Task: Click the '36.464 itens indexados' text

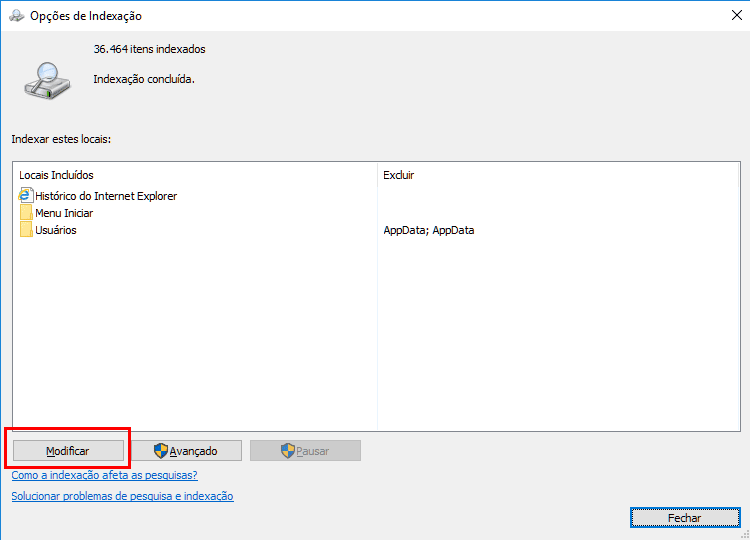Action: point(149,49)
